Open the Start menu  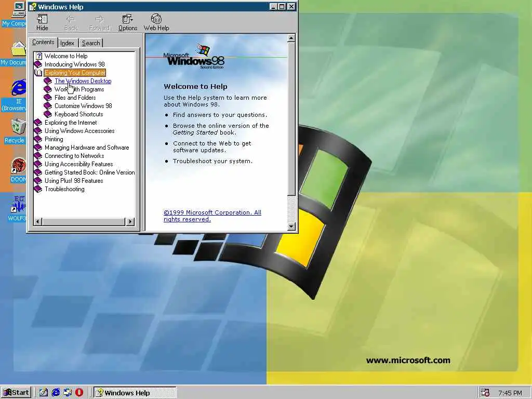pyautogui.click(x=16, y=393)
